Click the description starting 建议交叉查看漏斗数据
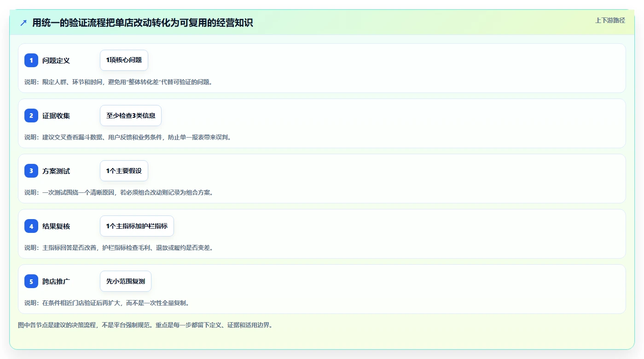The width and height of the screenshot is (644, 359). 128,137
